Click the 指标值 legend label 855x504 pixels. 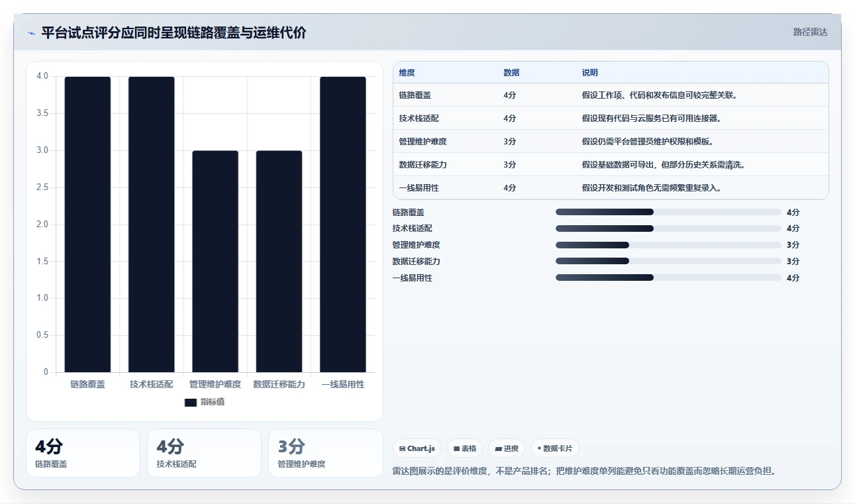pyautogui.click(x=213, y=402)
